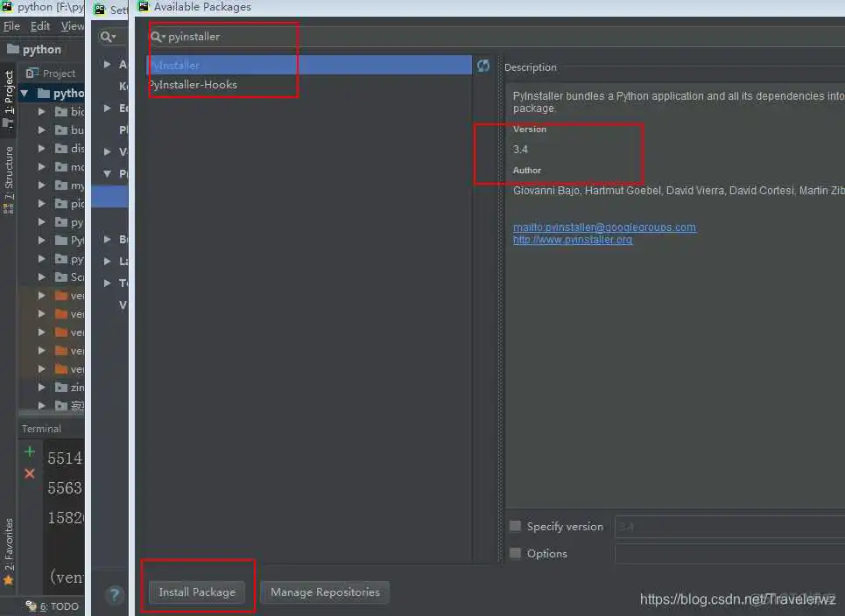Image resolution: width=845 pixels, height=616 pixels.
Task: Collapse the python project root folder
Action: [x=25, y=94]
